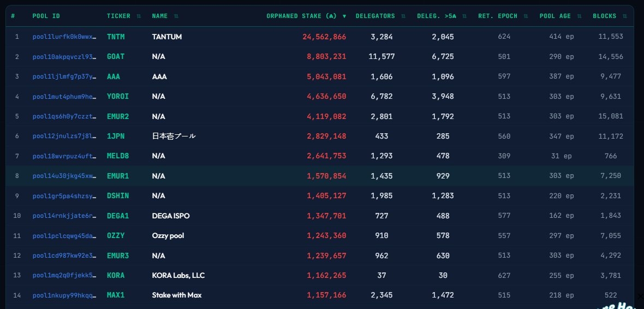Open pool1mut4phum9he pool link

point(64,97)
